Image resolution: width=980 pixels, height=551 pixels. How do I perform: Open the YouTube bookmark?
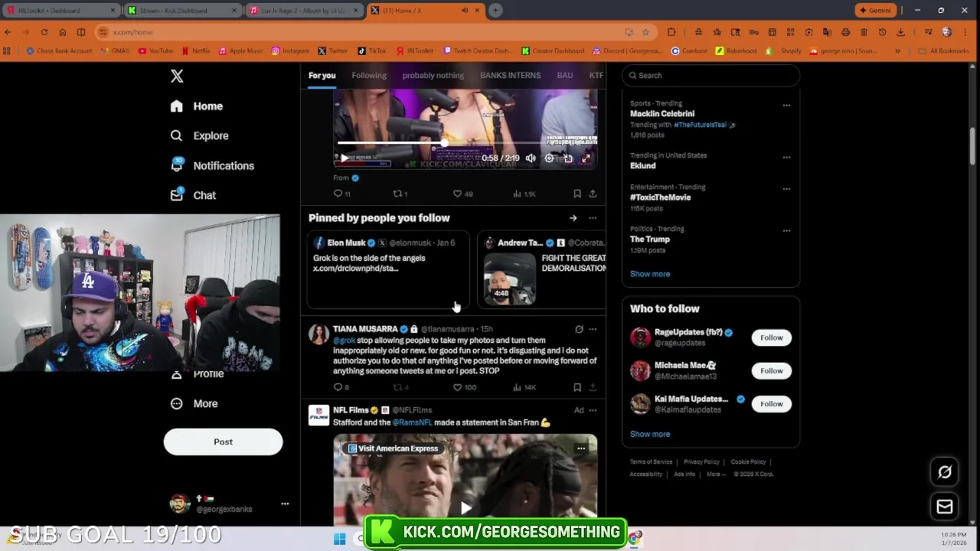pyautogui.click(x=155, y=51)
